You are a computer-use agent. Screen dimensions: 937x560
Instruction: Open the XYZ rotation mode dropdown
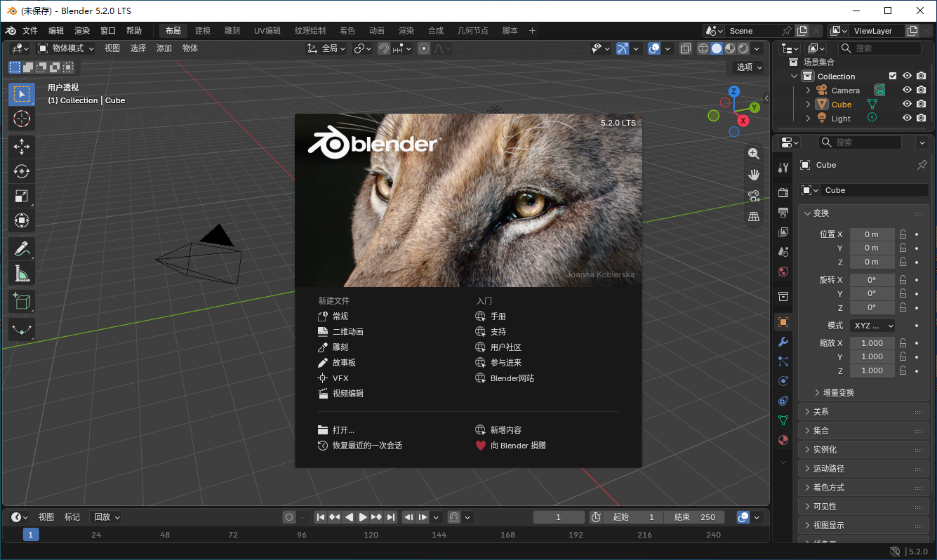872,326
